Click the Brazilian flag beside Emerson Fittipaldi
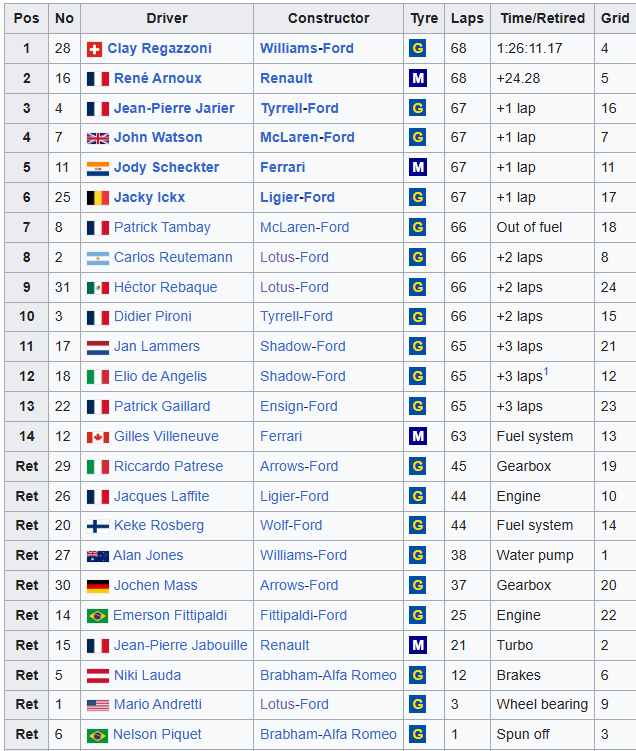The height and width of the screenshot is (751, 636). point(98,616)
